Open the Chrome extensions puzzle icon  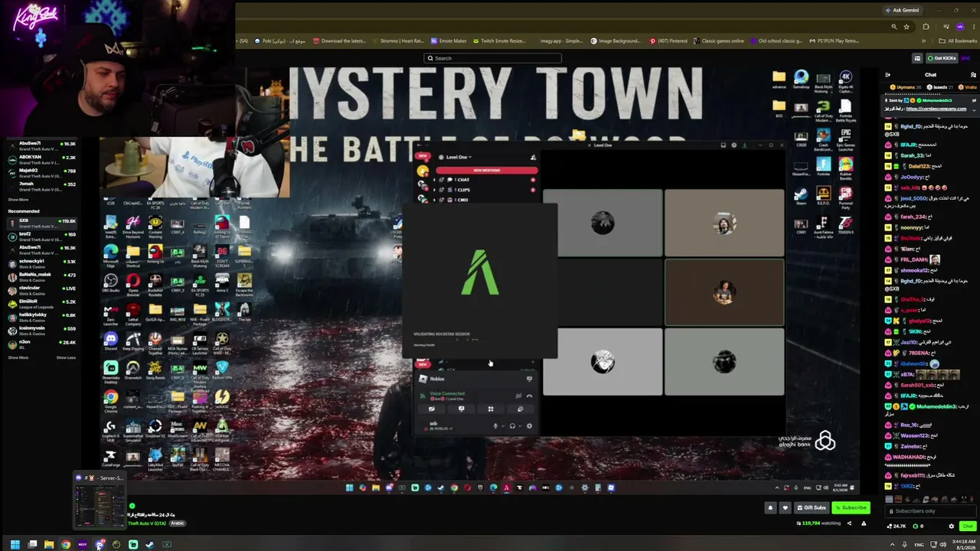[926, 27]
